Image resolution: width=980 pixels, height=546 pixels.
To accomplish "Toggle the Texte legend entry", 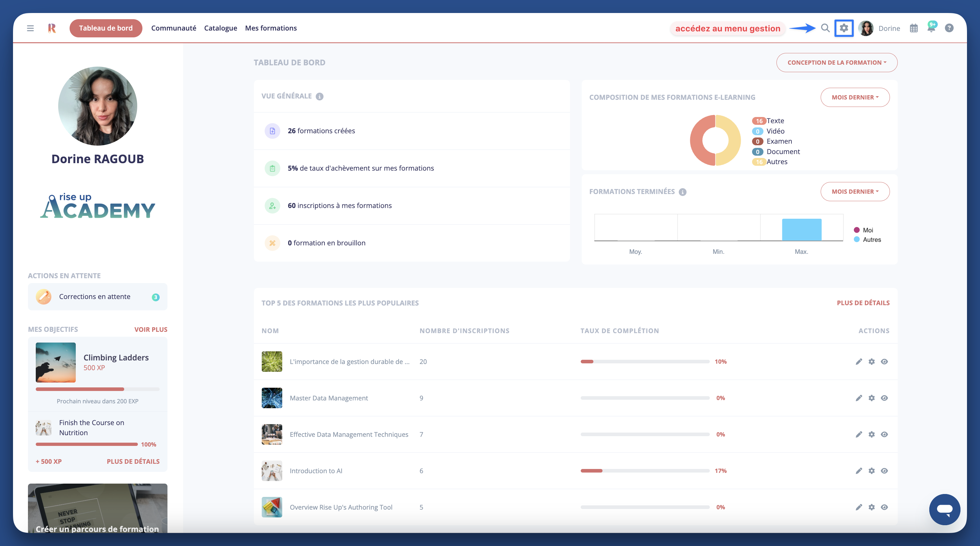I will (x=768, y=121).
